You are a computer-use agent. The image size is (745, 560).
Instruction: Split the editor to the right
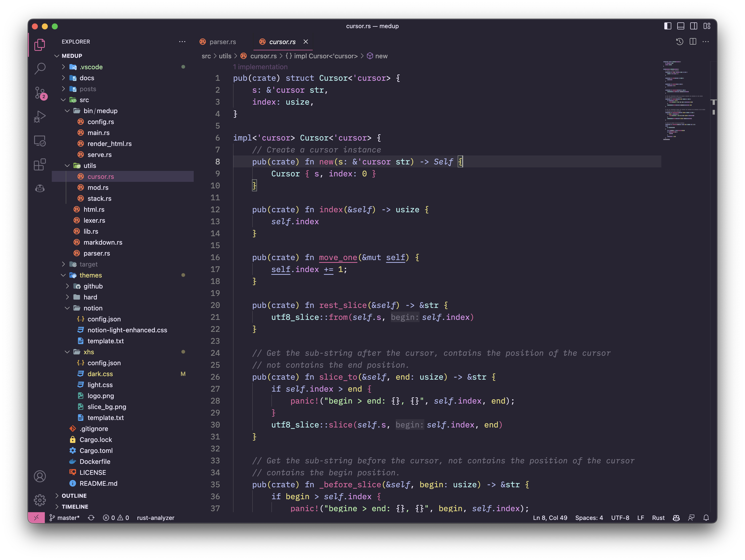(x=693, y=41)
